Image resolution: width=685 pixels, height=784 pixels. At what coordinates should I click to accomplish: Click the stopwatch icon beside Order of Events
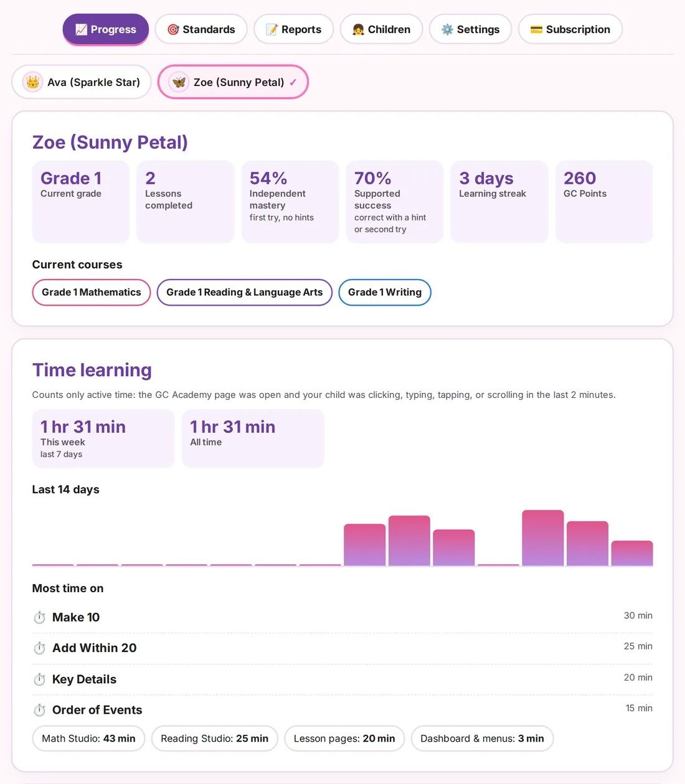[x=39, y=710]
